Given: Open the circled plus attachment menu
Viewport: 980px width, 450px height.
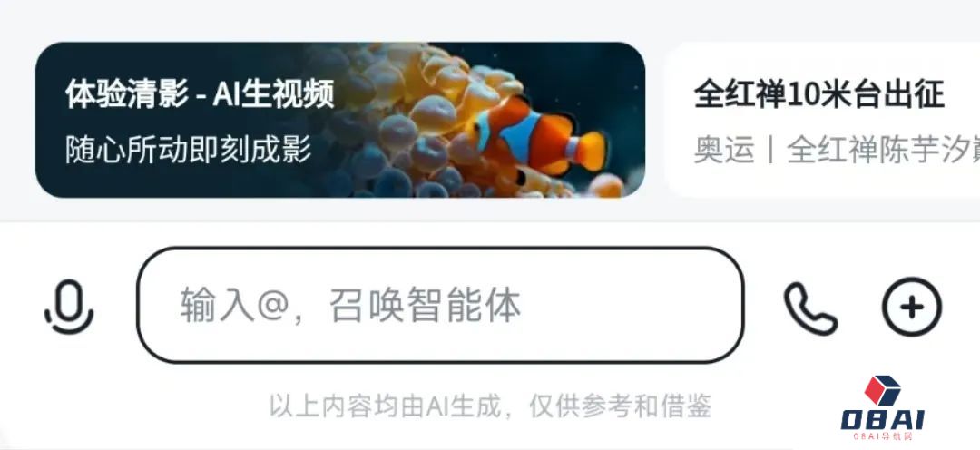Looking at the screenshot, I should (x=911, y=307).
